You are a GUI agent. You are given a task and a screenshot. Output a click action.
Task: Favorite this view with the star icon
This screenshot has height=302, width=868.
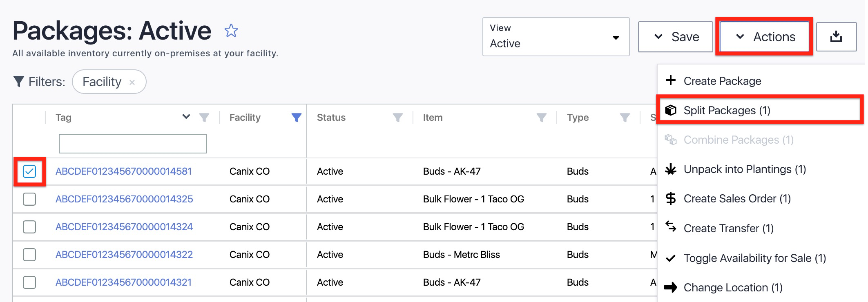pyautogui.click(x=231, y=31)
